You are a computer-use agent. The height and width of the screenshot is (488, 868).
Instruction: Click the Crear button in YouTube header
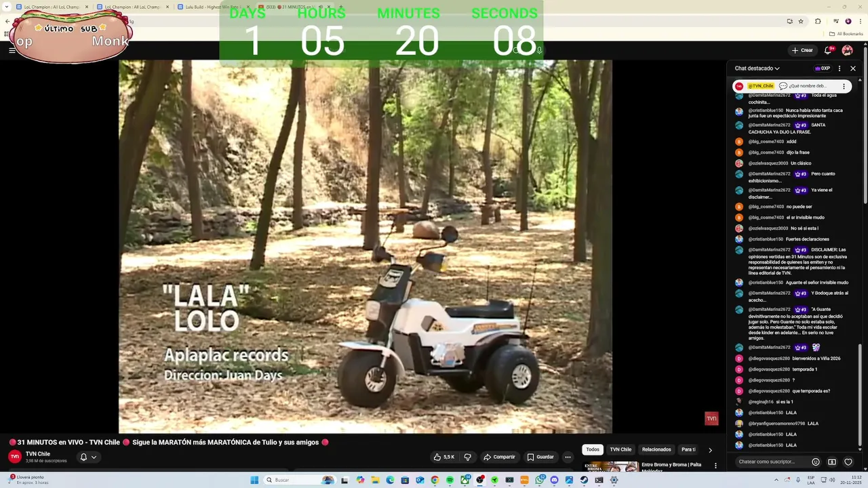pos(802,50)
